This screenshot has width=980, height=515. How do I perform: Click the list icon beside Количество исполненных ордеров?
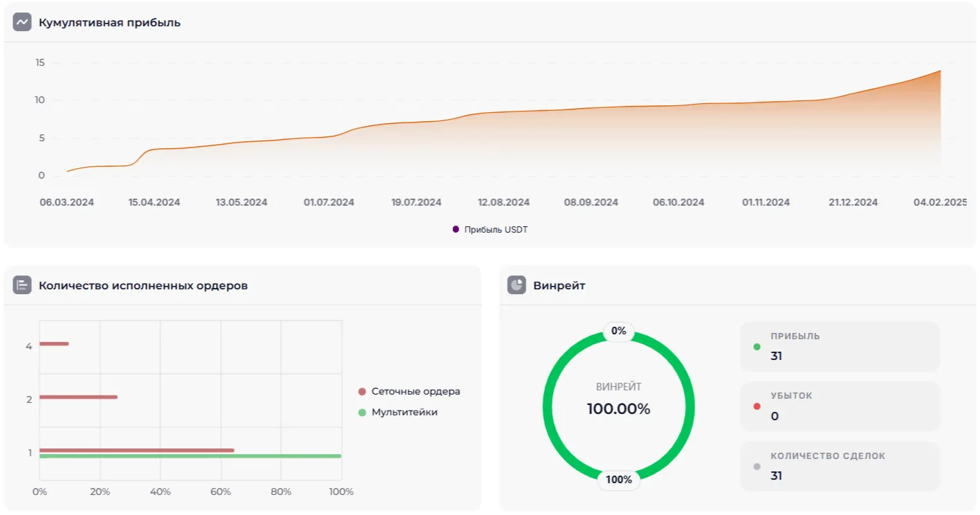click(22, 285)
